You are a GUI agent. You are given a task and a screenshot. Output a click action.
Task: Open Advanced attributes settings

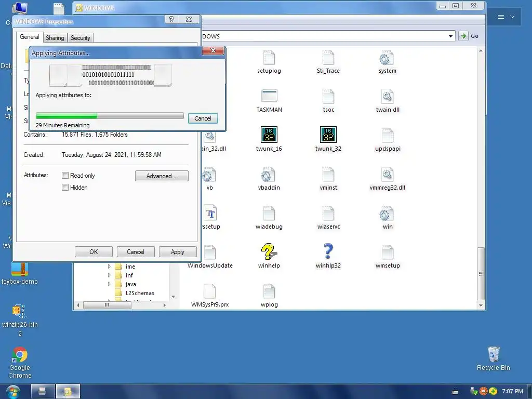[162, 176]
